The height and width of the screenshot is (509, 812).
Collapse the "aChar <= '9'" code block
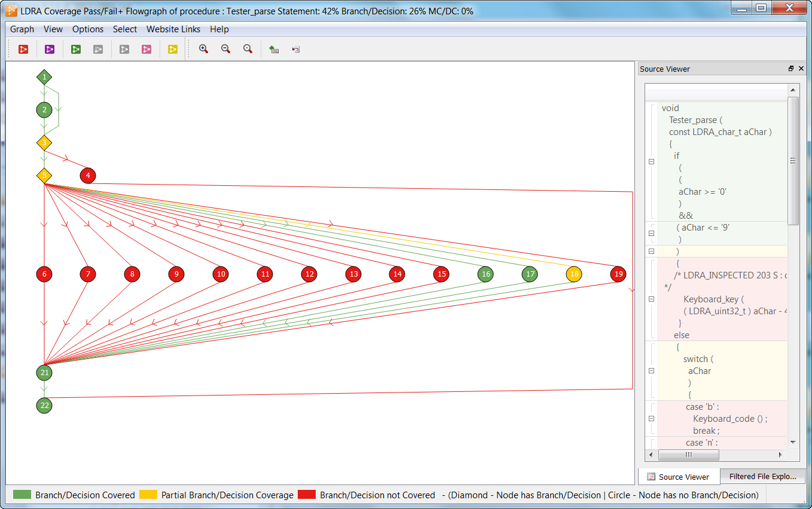point(652,228)
